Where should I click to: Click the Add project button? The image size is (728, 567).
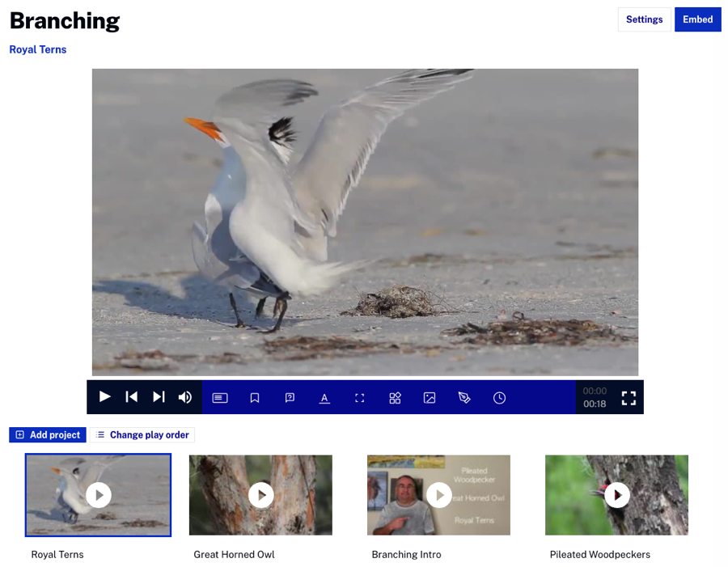pyautogui.click(x=48, y=435)
